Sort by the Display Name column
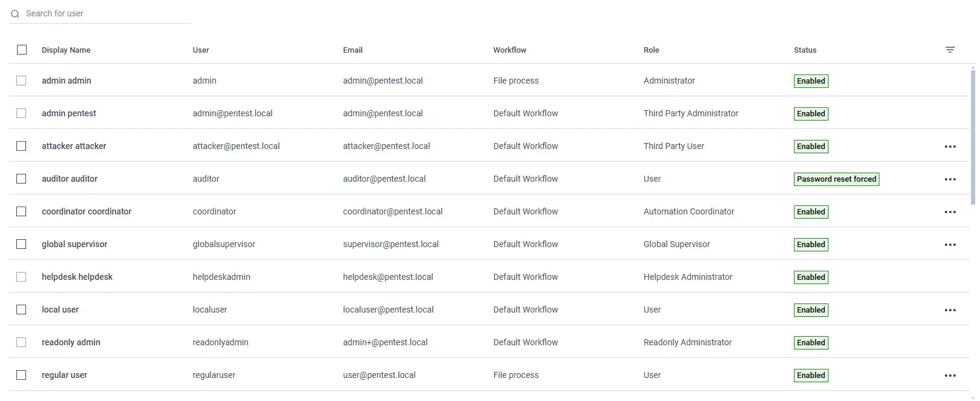This screenshot has height=401, width=980. (x=66, y=50)
